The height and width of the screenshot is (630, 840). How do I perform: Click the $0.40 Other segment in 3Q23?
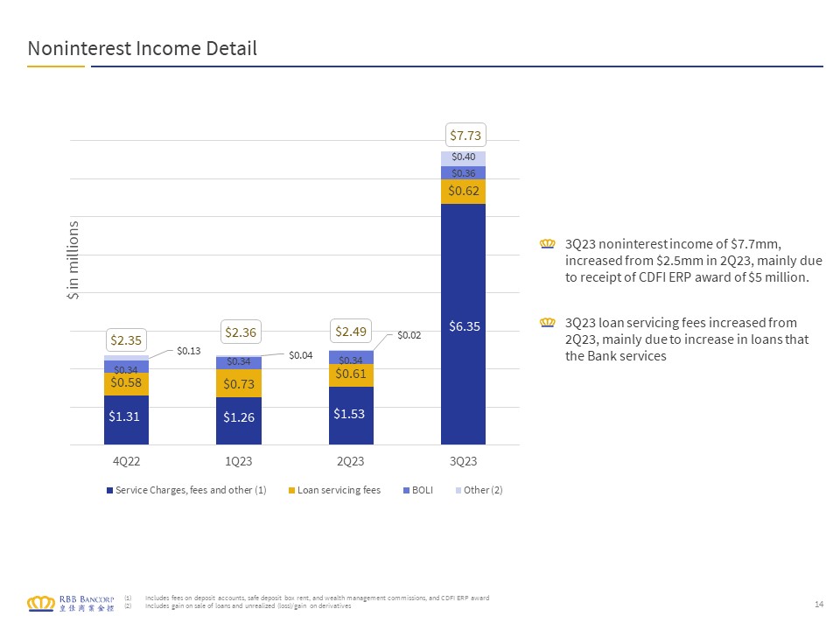point(464,158)
